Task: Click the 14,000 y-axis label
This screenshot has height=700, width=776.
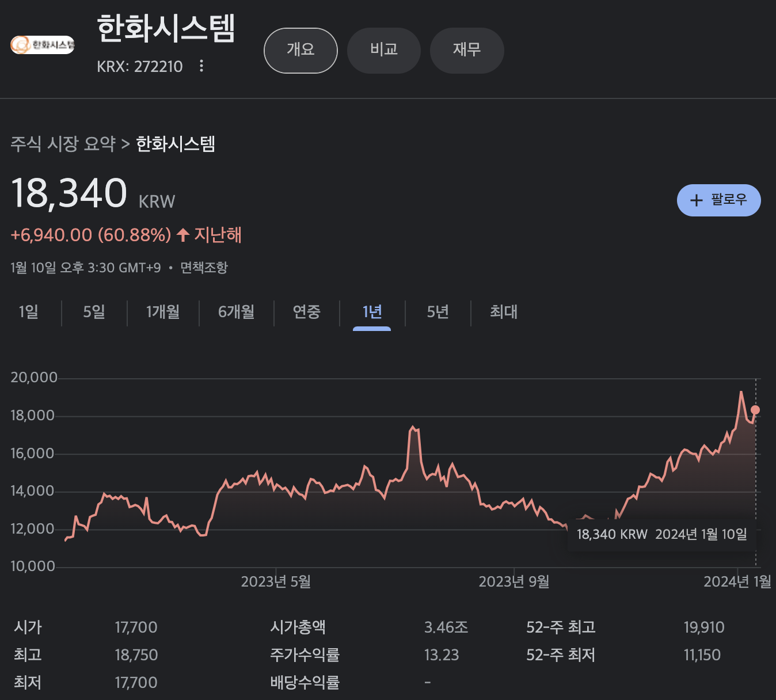Action: (32, 491)
